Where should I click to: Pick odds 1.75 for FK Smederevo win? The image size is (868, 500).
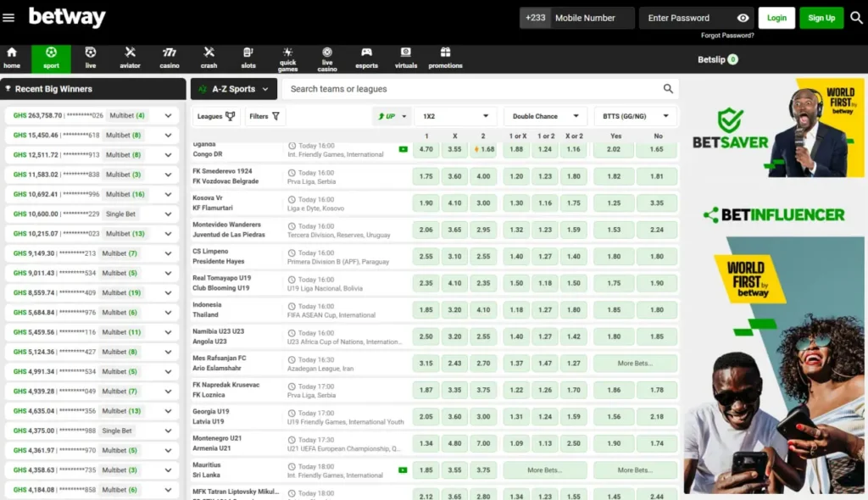pyautogui.click(x=426, y=176)
